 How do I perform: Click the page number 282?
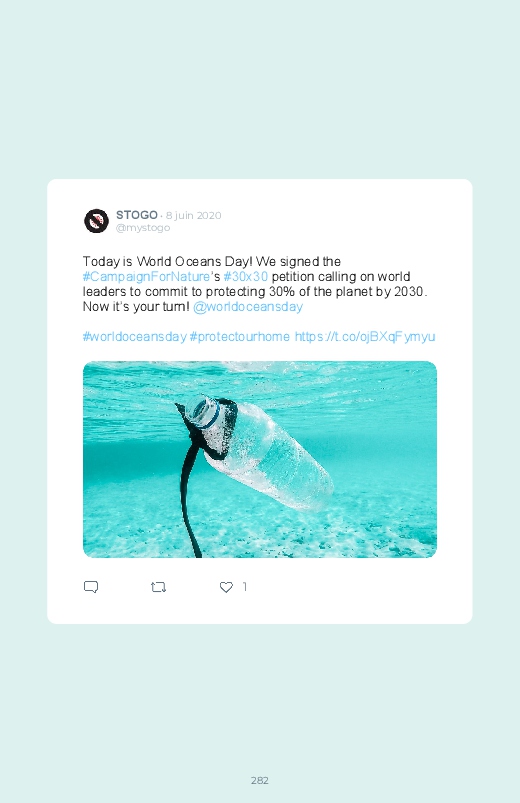260,780
